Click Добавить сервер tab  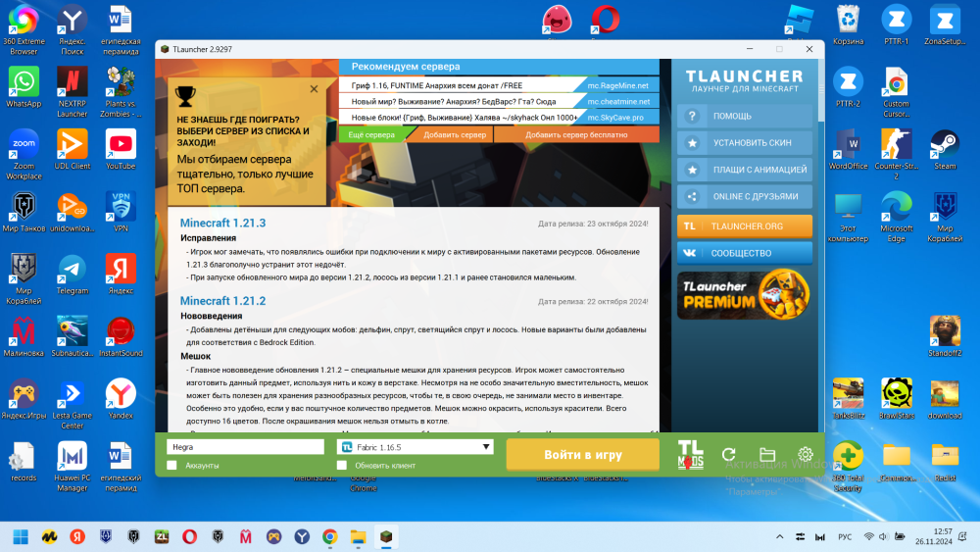[x=455, y=135]
